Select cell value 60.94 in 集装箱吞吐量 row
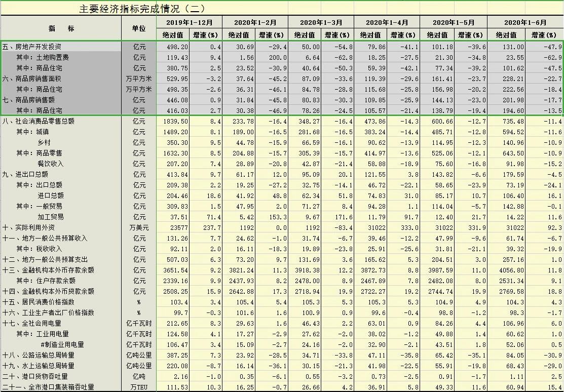The width and height of the screenshot is (564, 392). pos(515,387)
